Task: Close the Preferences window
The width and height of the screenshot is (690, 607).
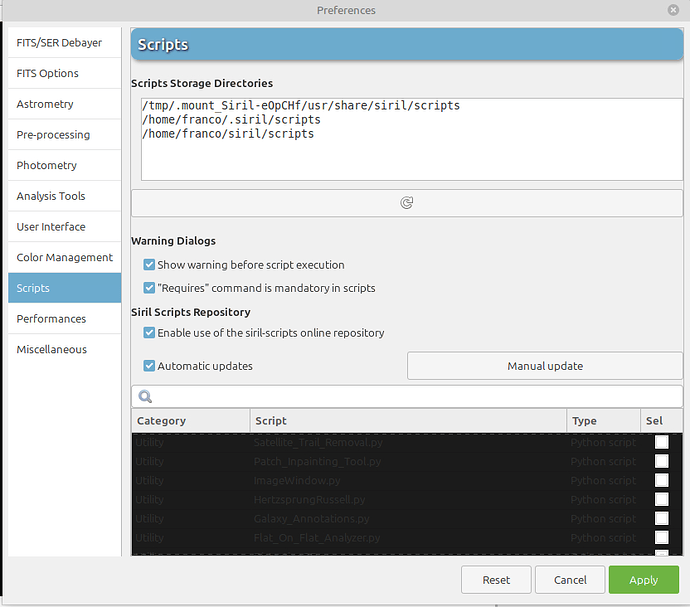Action: point(675,10)
